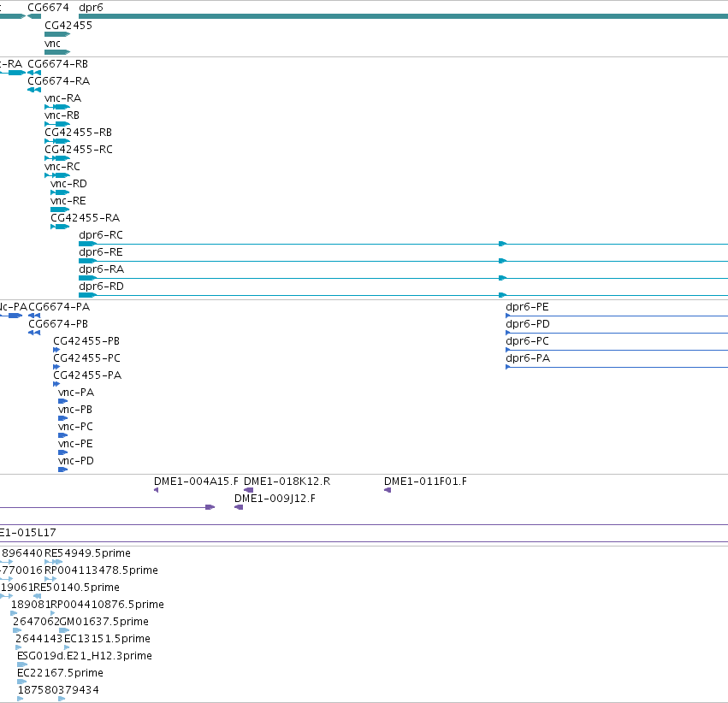Click the RP004410876.5prime EST label
This screenshot has width=728, height=703.
click(107, 605)
